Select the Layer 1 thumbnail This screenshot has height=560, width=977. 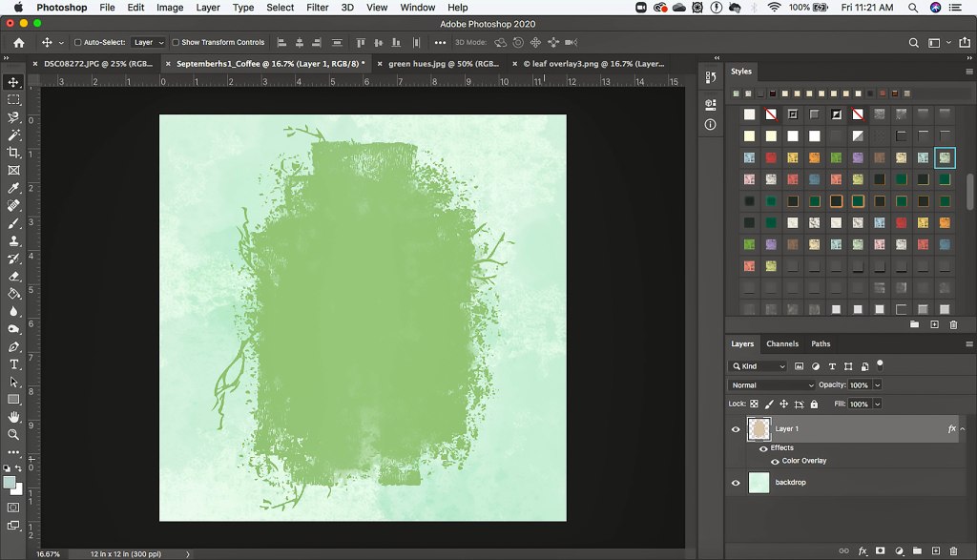(759, 429)
